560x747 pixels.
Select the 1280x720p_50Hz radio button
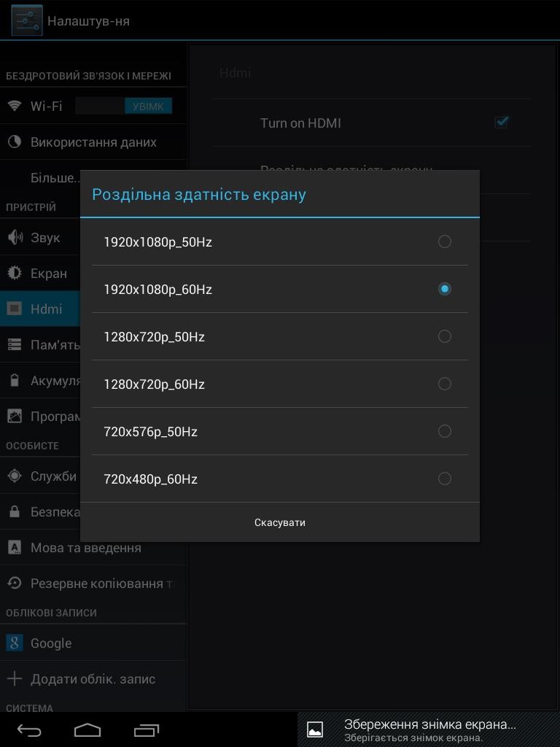tap(444, 336)
